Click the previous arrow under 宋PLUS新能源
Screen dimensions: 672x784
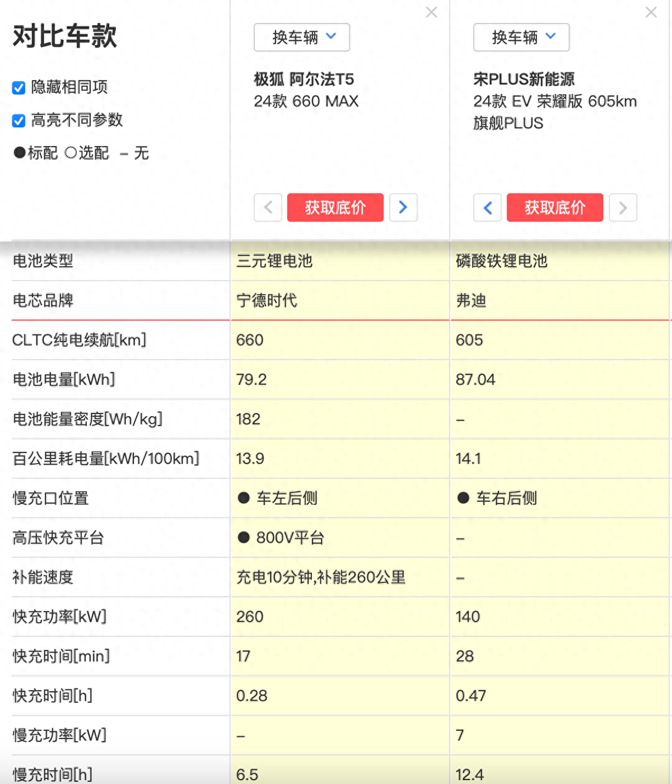pos(487,208)
